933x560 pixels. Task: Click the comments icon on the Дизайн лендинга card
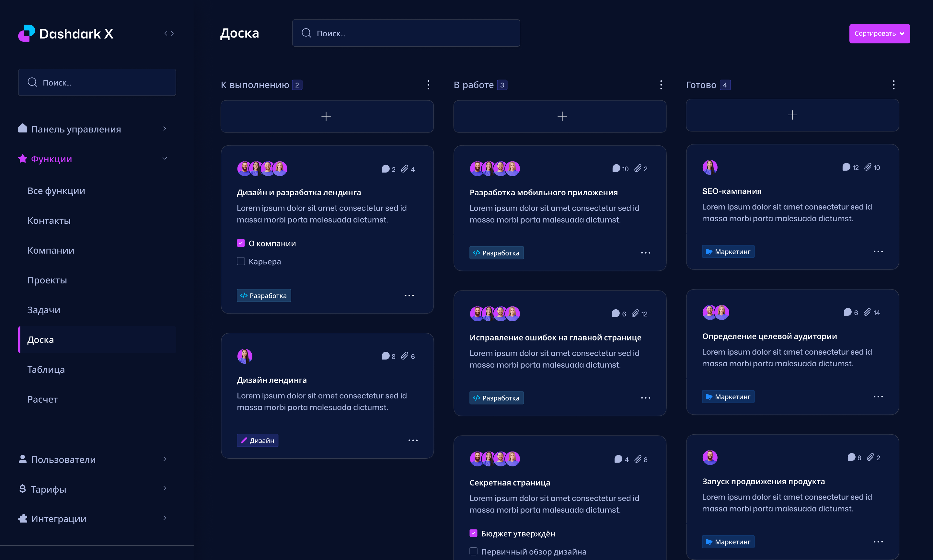point(386,356)
